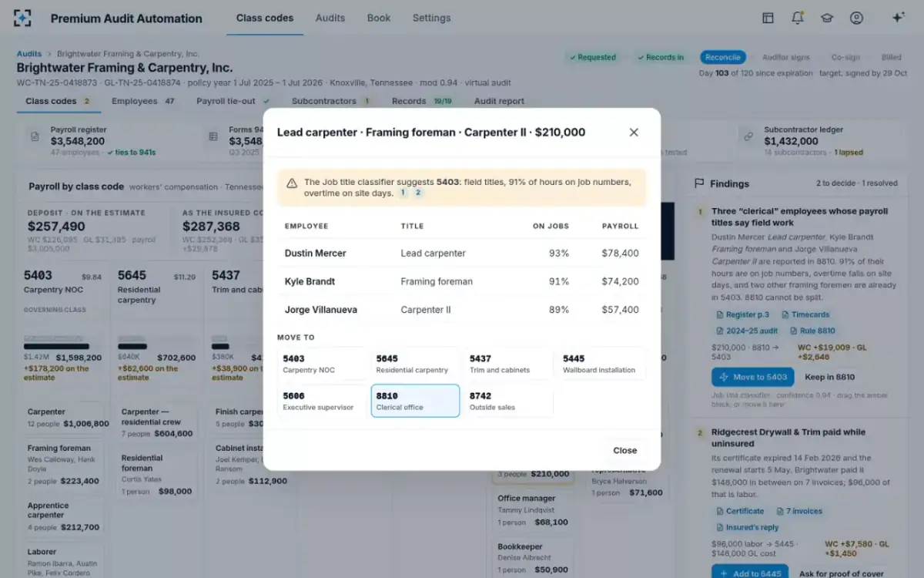Click the Payroll register document icon

click(35, 136)
